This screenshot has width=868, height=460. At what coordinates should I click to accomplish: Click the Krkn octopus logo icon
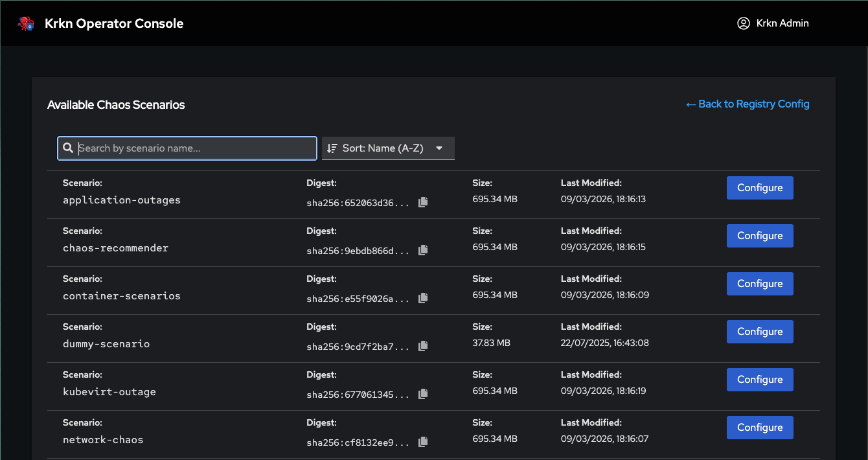pyautogui.click(x=26, y=24)
